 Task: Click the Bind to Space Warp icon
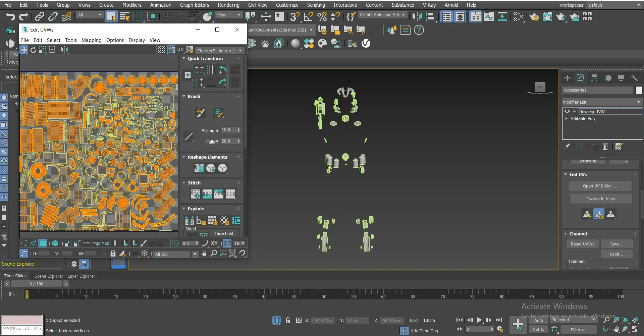click(x=66, y=16)
